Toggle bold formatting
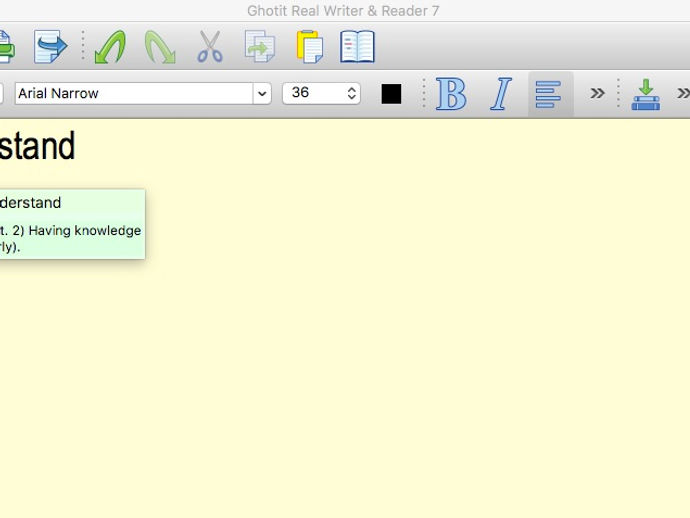The width and height of the screenshot is (690, 518). [x=451, y=93]
